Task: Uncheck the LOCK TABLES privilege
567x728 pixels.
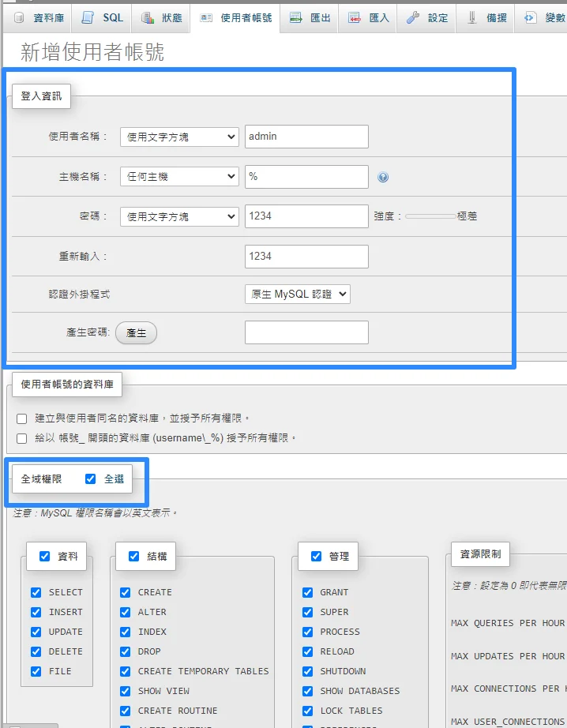Action: tap(307, 711)
